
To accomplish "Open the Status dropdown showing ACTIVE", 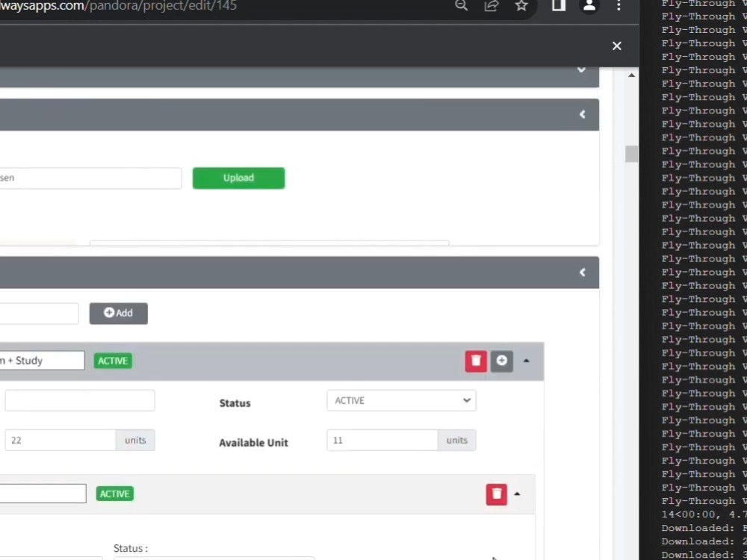I will click(x=401, y=400).
